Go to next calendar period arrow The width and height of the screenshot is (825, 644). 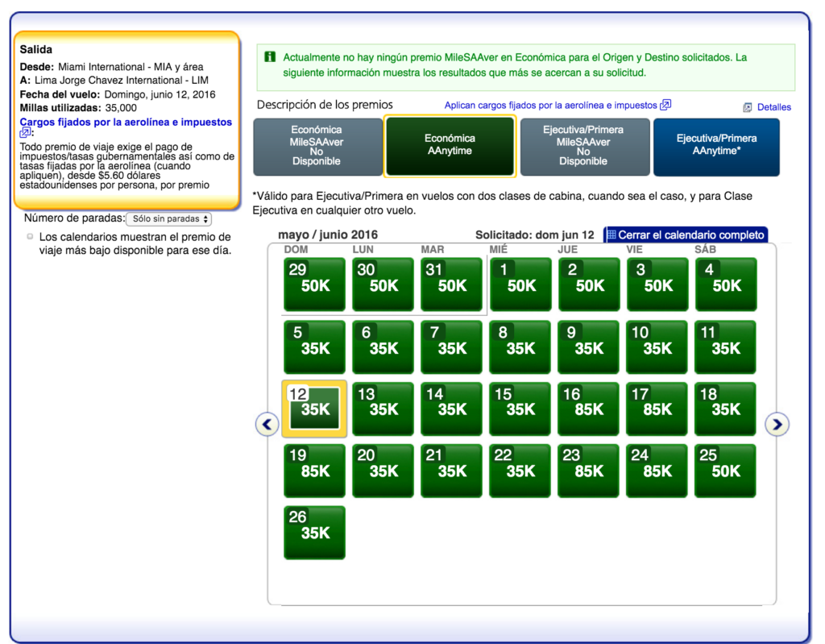[x=777, y=424]
